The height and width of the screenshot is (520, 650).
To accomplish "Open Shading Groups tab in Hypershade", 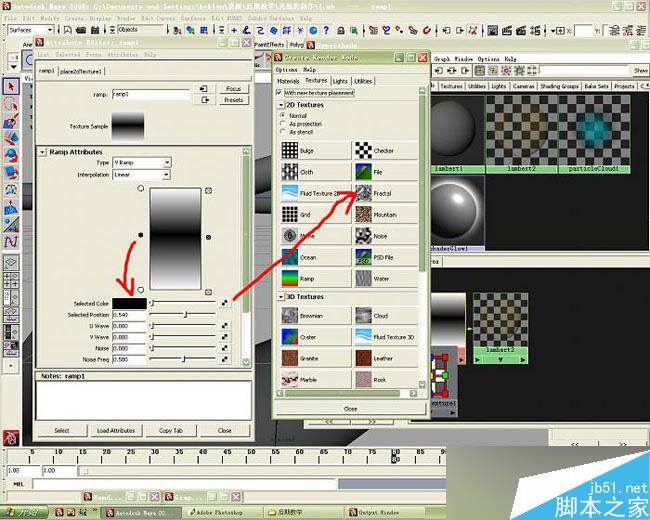I will 559,86.
